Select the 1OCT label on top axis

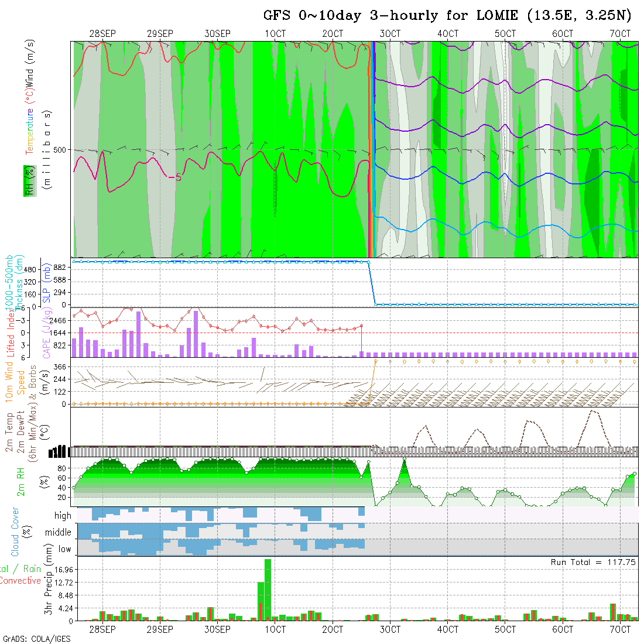pos(275,34)
